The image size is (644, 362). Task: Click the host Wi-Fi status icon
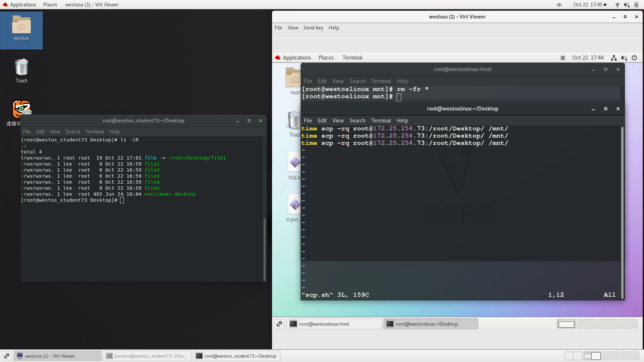pos(617,5)
